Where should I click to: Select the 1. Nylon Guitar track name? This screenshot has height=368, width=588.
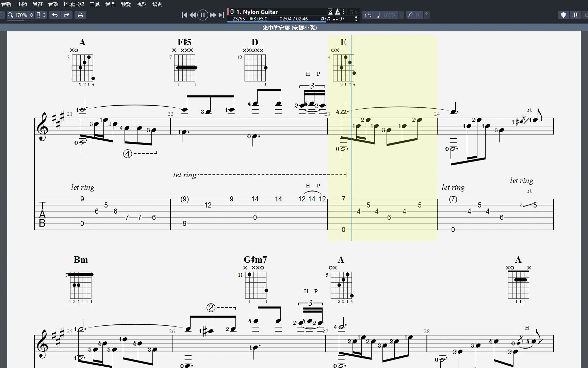pos(257,12)
